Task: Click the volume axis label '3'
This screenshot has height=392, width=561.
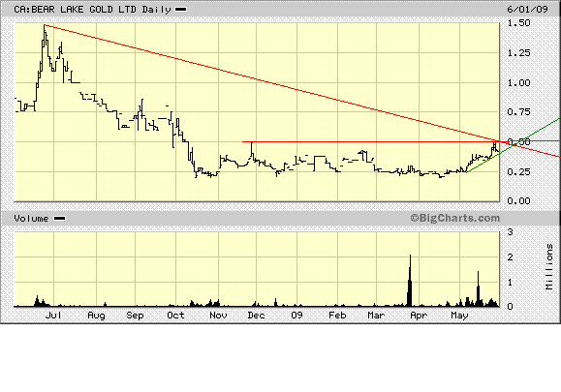Action: pos(511,232)
